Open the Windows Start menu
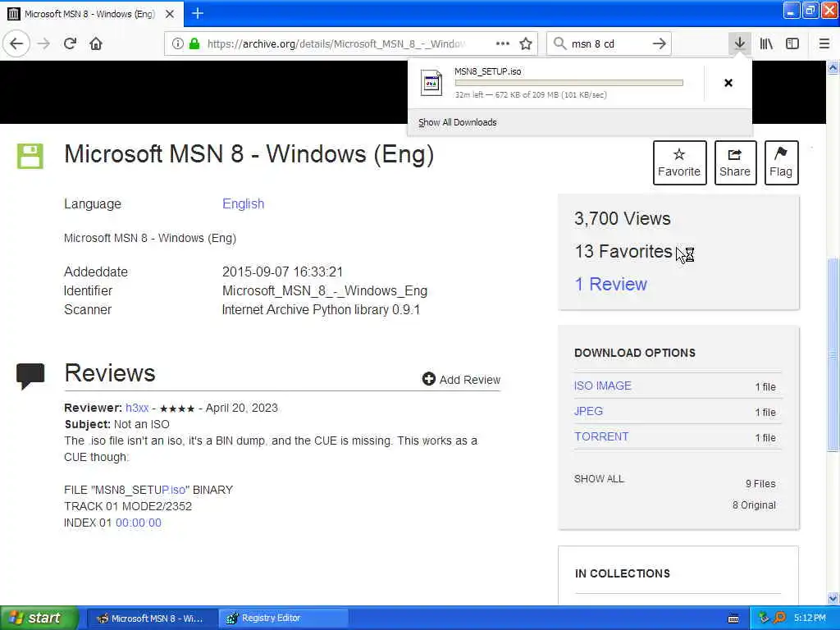 [x=39, y=618]
